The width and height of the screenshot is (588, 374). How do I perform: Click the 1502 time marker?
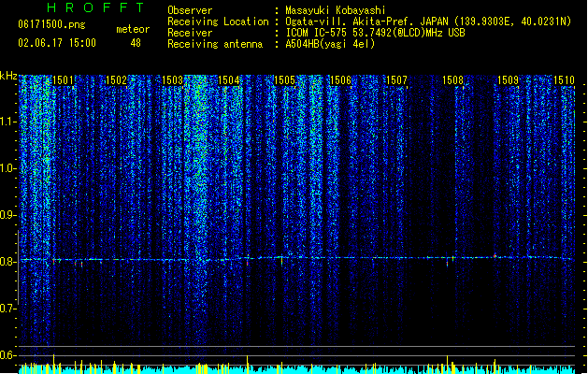116,80
